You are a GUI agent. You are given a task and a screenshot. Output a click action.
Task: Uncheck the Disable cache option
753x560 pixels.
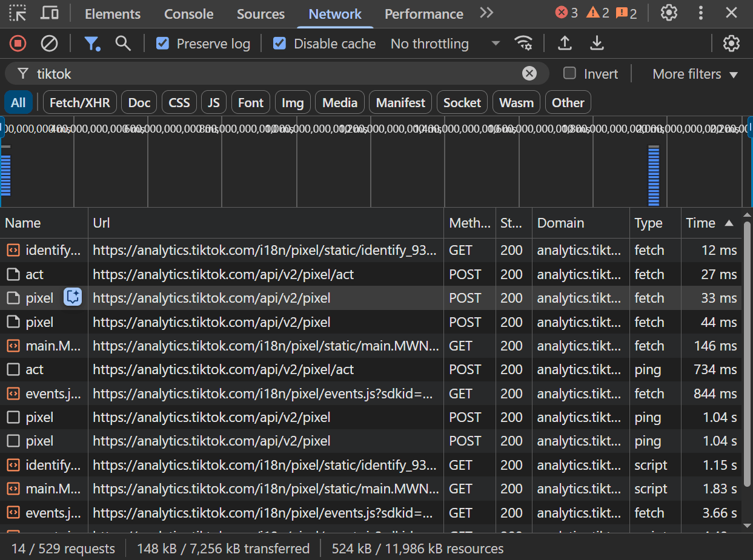pos(279,44)
